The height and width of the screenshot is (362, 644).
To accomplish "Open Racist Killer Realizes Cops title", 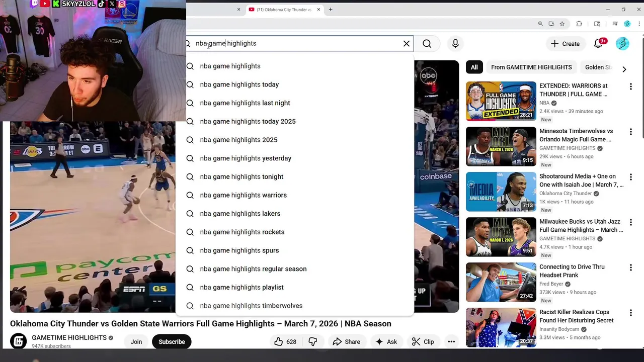I will click(577, 316).
